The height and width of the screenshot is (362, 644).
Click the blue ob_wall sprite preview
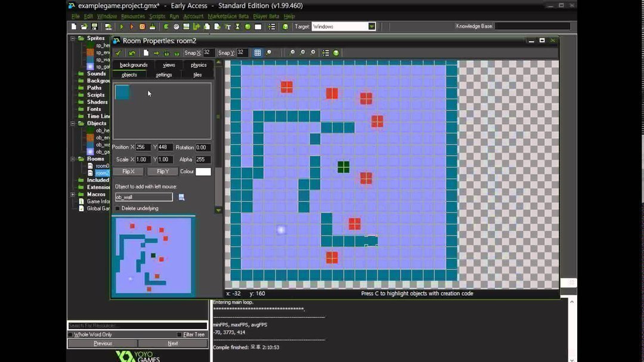pos(122,92)
